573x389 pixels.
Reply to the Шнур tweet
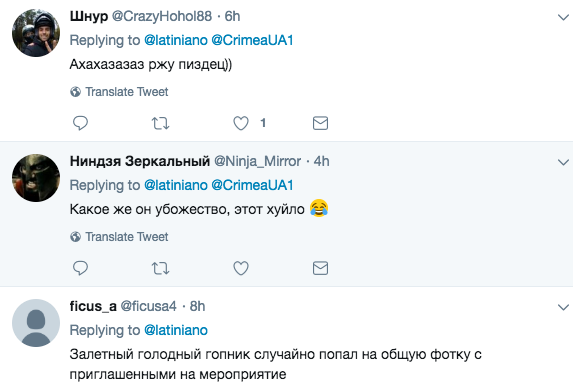pos(80,123)
